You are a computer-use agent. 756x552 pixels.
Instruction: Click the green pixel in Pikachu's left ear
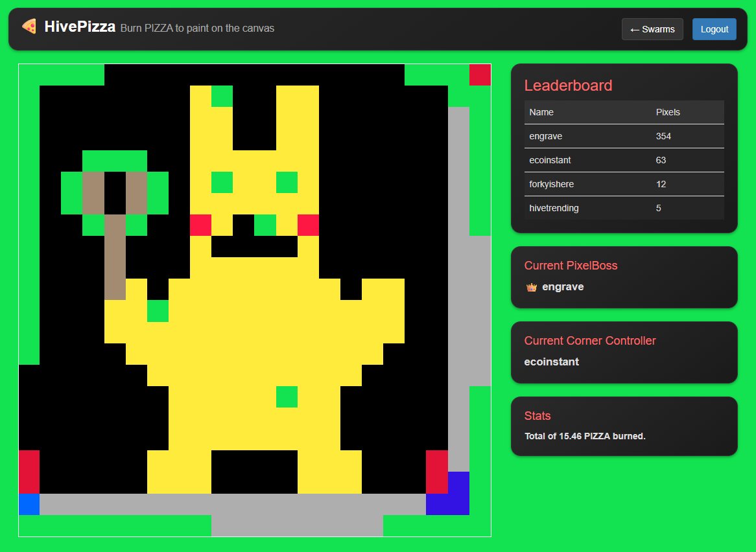(x=222, y=96)
